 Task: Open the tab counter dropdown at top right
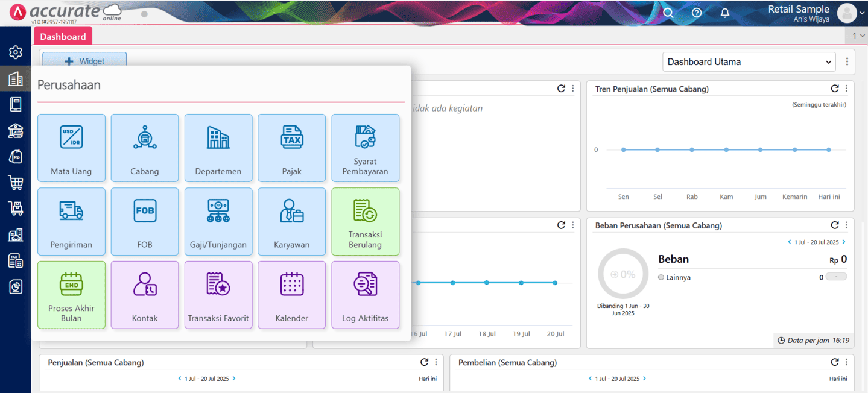tap(858, 36)
